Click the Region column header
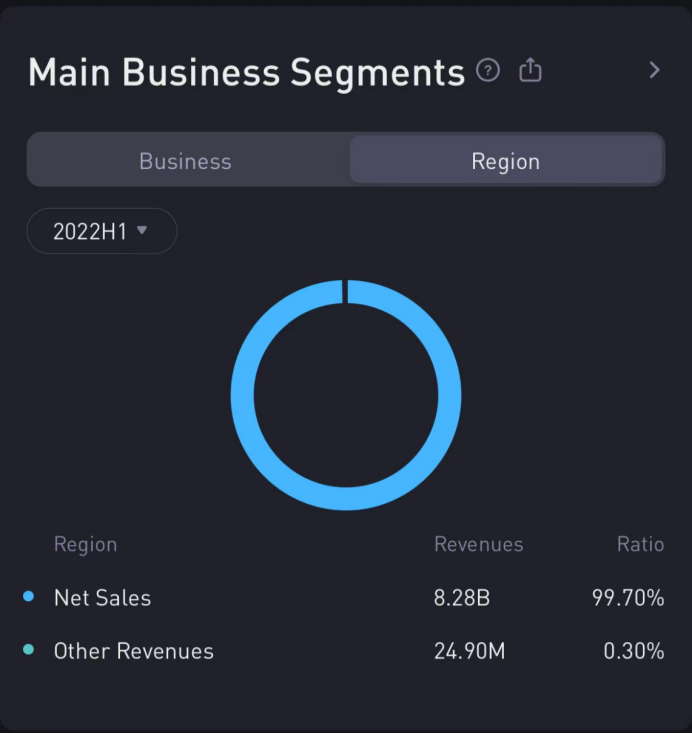Viewport: 692px width, 734px height. [85, 544]
